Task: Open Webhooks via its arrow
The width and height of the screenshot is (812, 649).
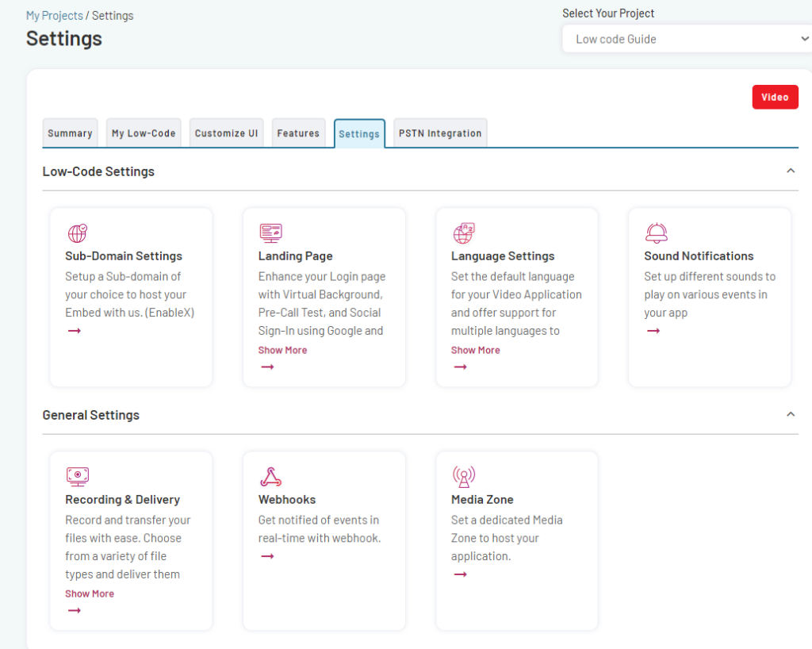Action: click(x=267, y=555)
